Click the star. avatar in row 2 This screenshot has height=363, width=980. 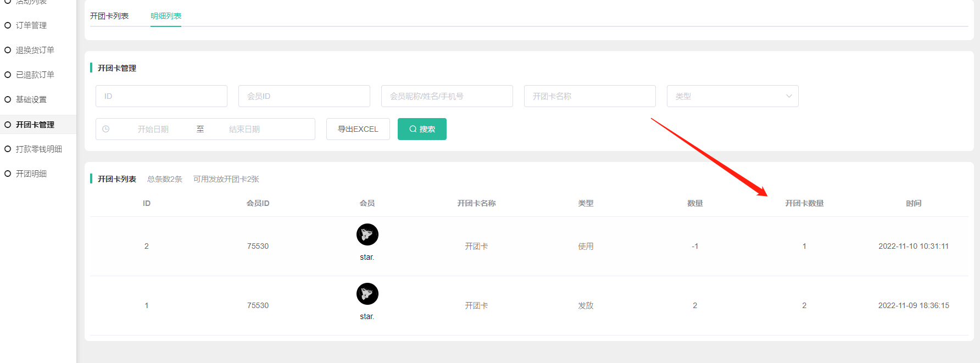point(367,294)
